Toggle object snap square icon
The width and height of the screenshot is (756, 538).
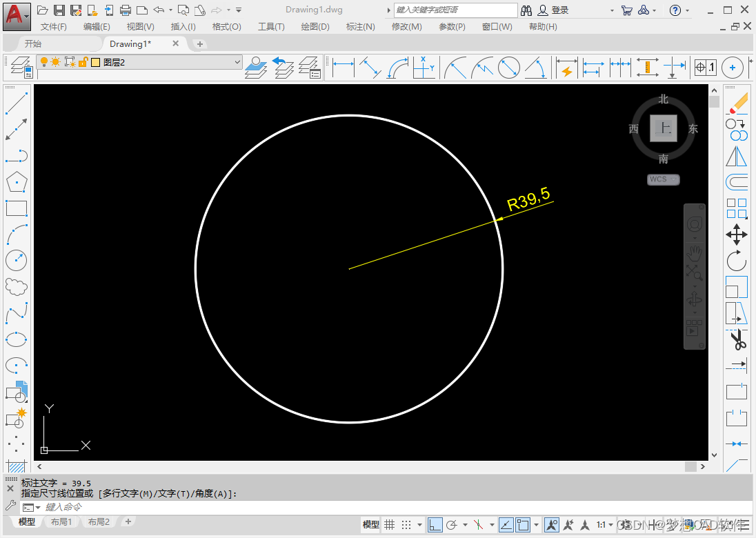coord(523,524)
